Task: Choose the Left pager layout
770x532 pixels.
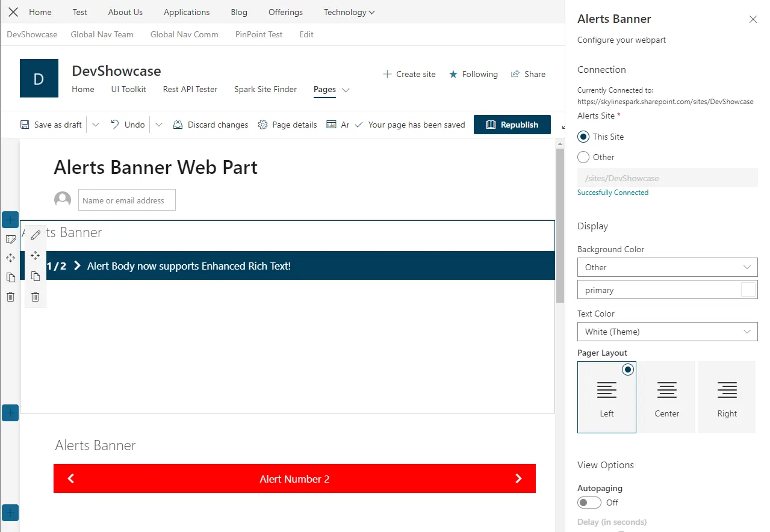Action: tap(607, 397)
